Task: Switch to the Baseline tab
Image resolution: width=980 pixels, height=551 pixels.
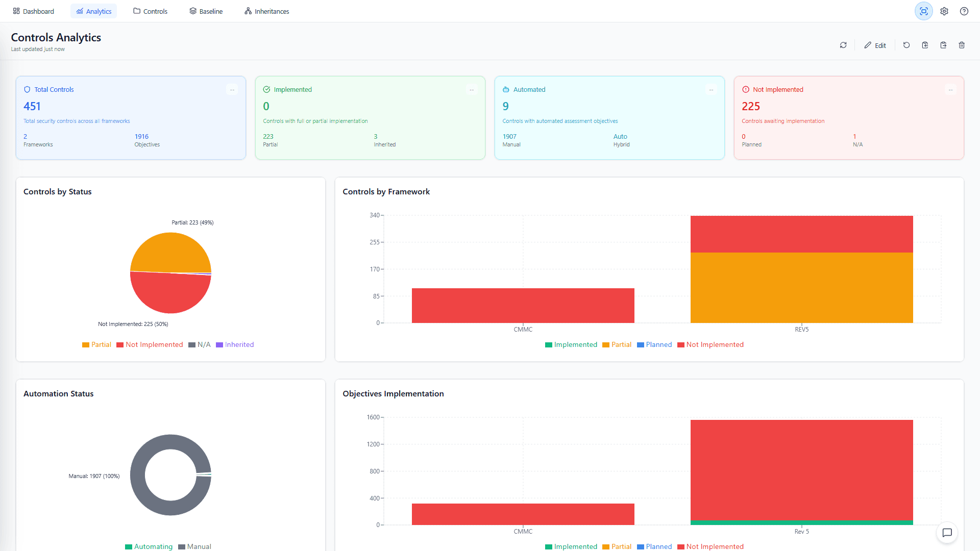Action: [206, 11]
